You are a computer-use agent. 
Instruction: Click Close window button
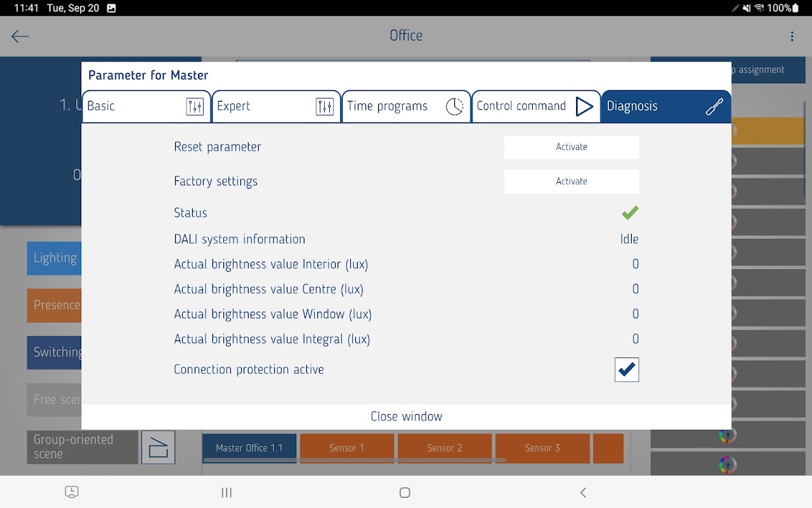coord(406,417)
